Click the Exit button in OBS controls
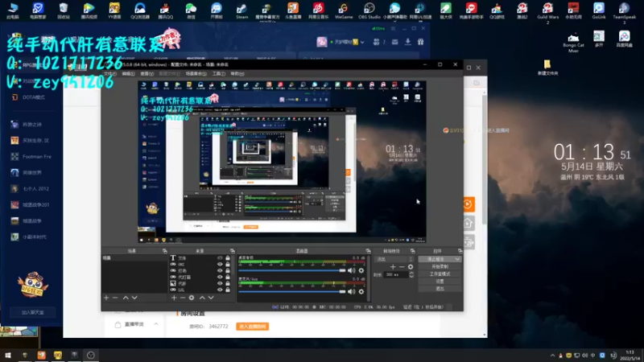This screenshot has width=644, height=362. coord(440,289)
